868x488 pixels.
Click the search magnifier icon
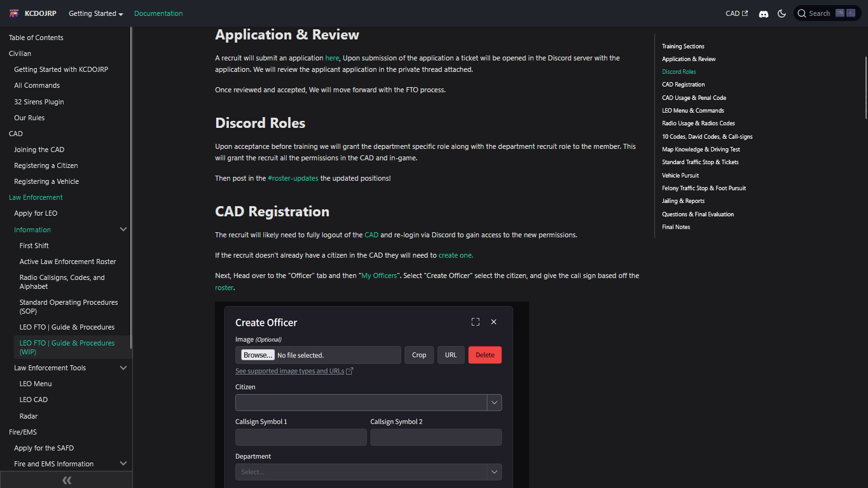802,13
